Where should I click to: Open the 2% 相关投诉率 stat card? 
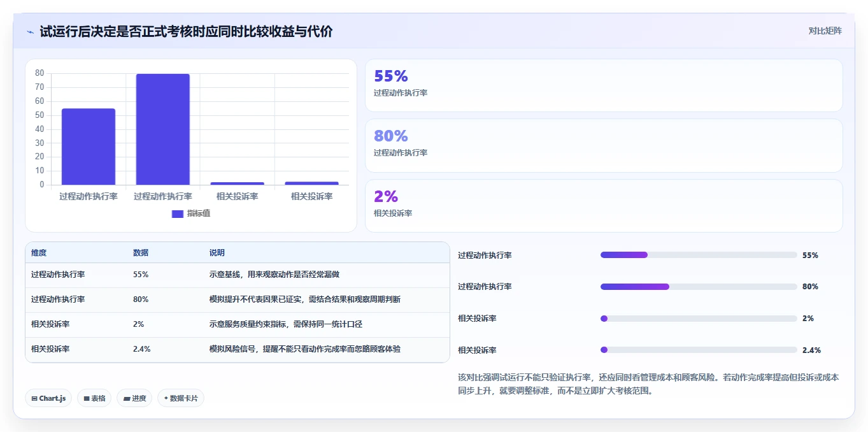tap(604, 205)
